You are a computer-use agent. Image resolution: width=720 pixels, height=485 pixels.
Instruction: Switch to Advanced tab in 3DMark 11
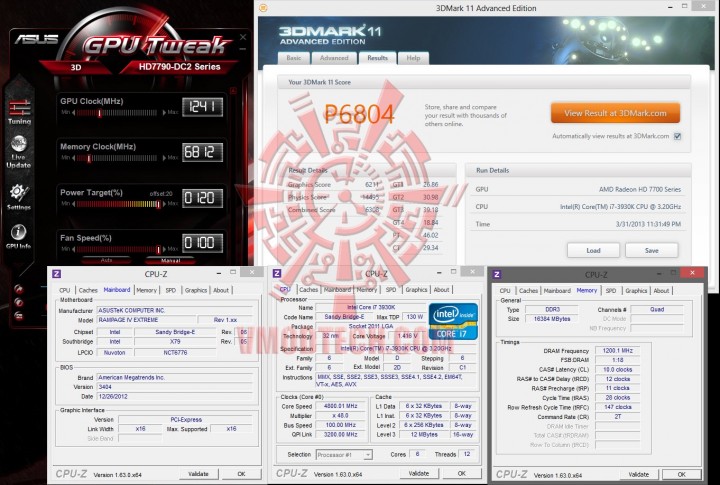(x=334, y=58)
